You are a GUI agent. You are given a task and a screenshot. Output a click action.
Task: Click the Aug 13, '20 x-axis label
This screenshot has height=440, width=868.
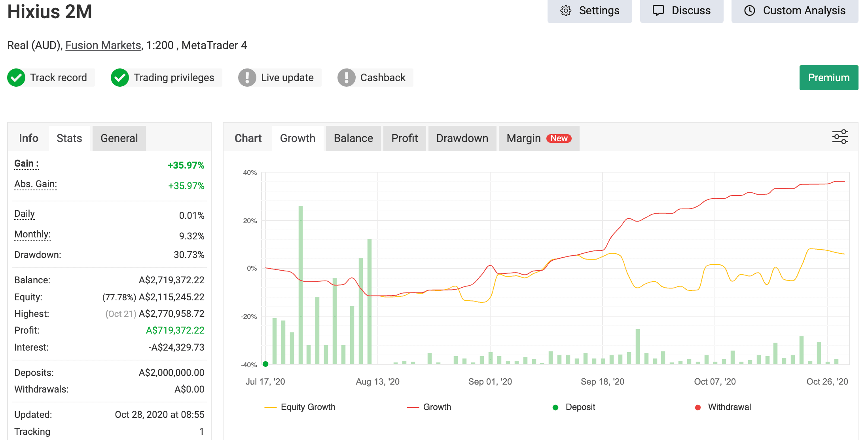pyautogui.click(x=378, y=381)
